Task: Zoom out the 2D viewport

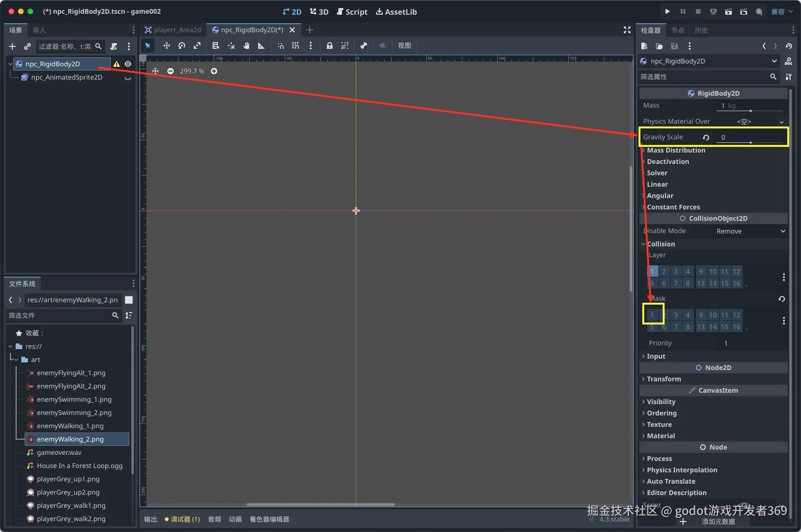Action: click(171, 71)
